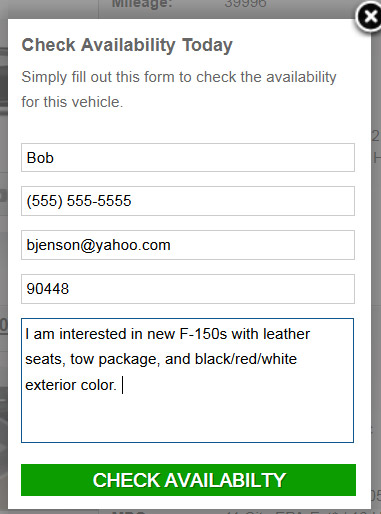Click 'black/red/white' in the message text
Image resolution: width=381 pixels, height=514 pixels.
246,359
